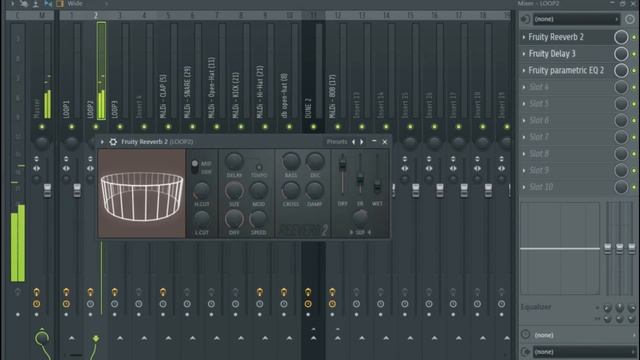This screenshot has height=360, width=640.
Task: Mute the Master track green light
Action: click(x=42, y=127)
